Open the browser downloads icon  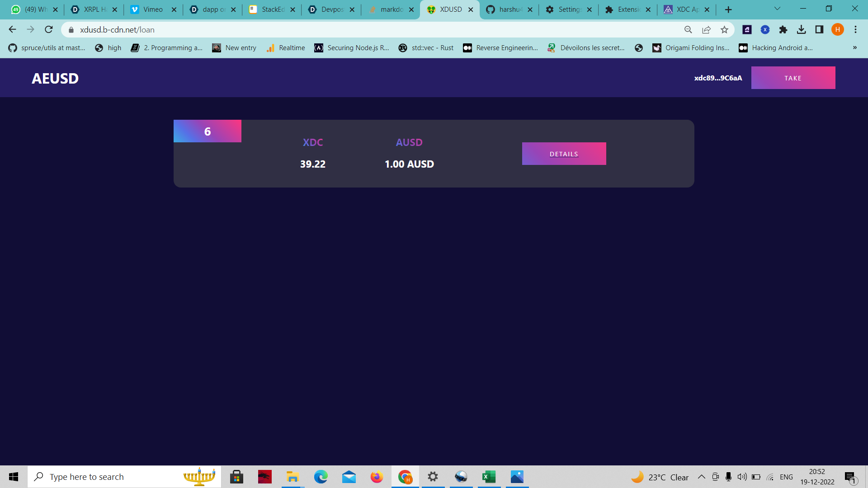click(x=801, y=30)
